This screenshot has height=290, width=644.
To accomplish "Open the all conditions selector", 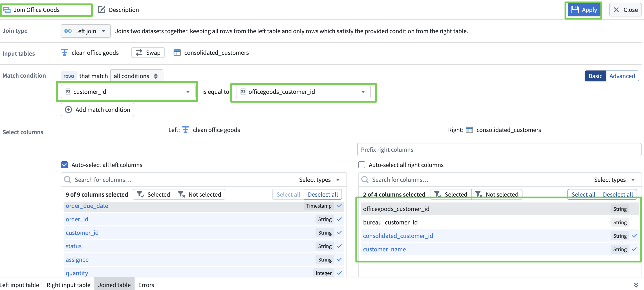I will pyautogui.click(x=136, y=76).
